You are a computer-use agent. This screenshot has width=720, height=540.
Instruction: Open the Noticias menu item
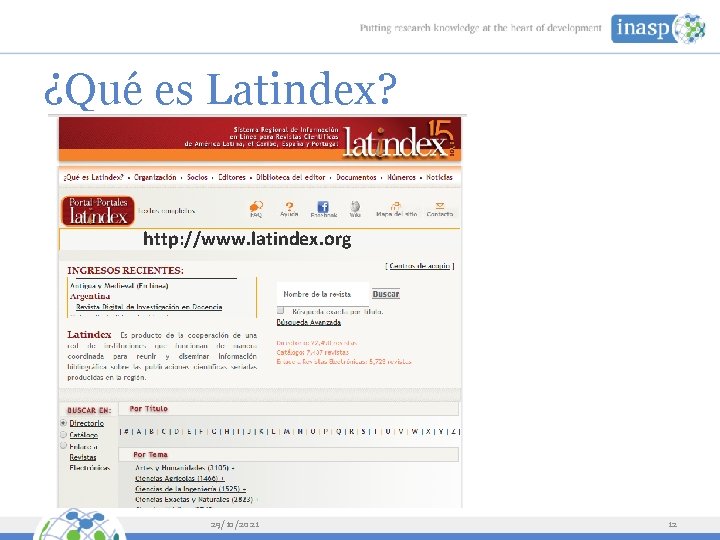439,177
